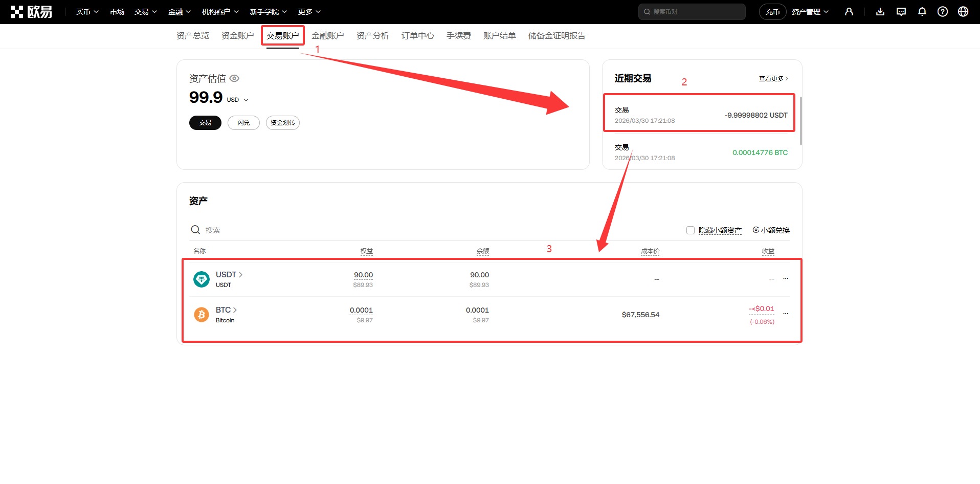The width and height of the screenshot is (980, 484).
Task: Expand the 更多 menu
Action: click(x=309, y=12)
